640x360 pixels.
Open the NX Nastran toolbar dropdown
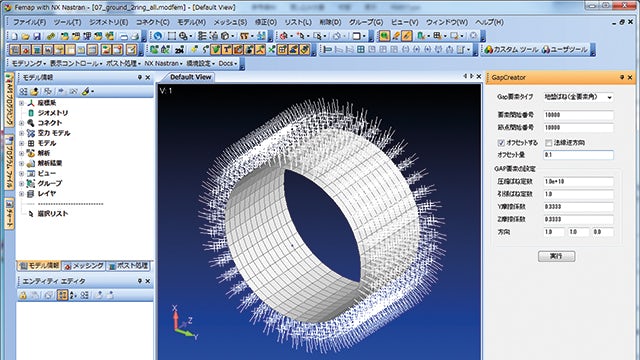click(x=163, y=64)
